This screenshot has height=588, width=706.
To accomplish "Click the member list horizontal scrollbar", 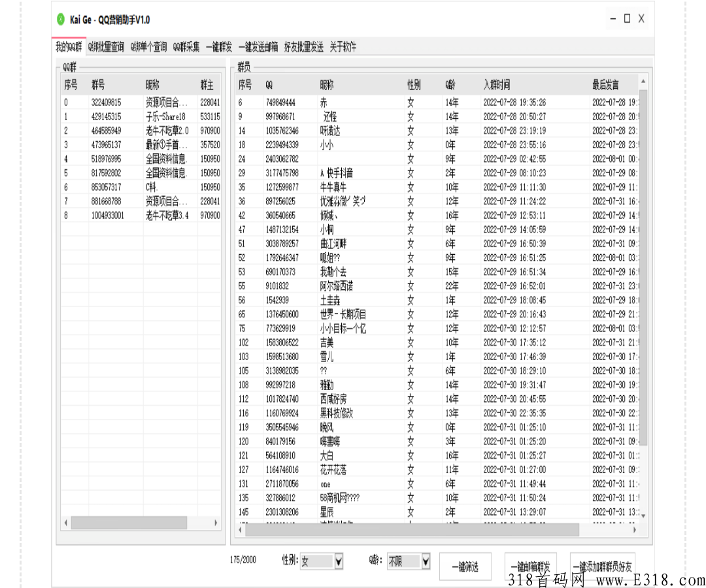I will pyautogui.click(x=412, y=530).
